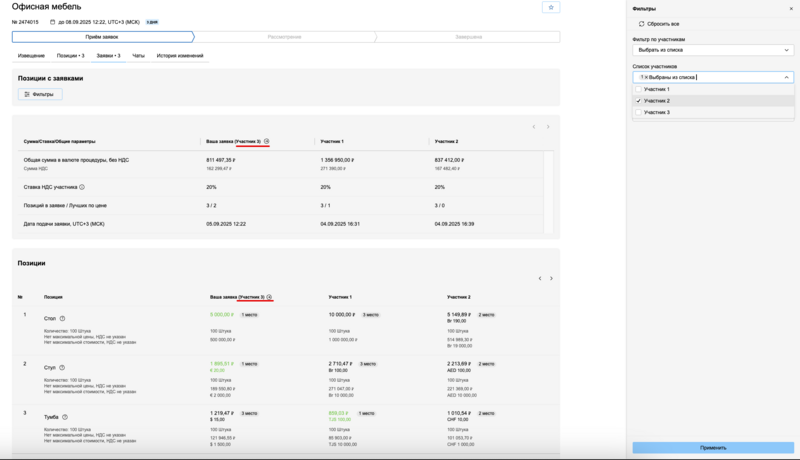Collapse the Список участников dropdown
This screenshot has width=800, height=460.
point(787,77)
